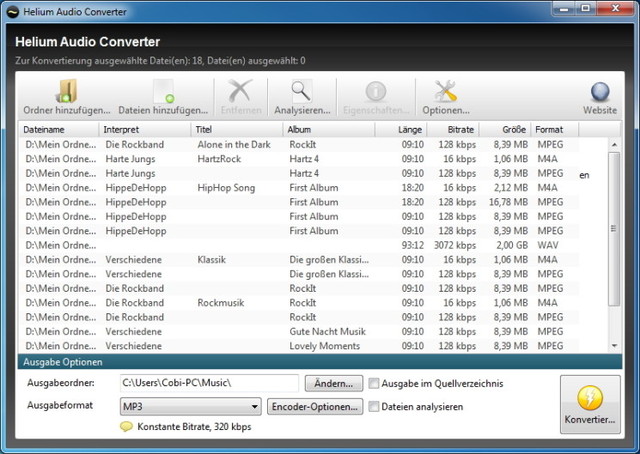Click the Helium app icon in the title bar
640x454 pixels.
[13, 12]
